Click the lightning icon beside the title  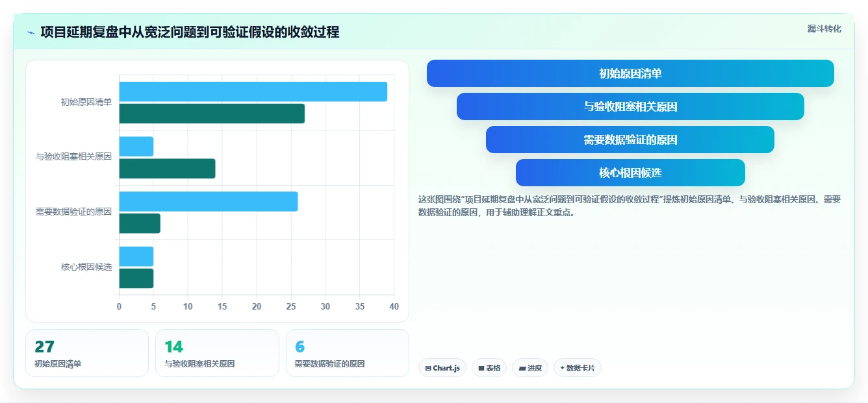click(31, 32)
